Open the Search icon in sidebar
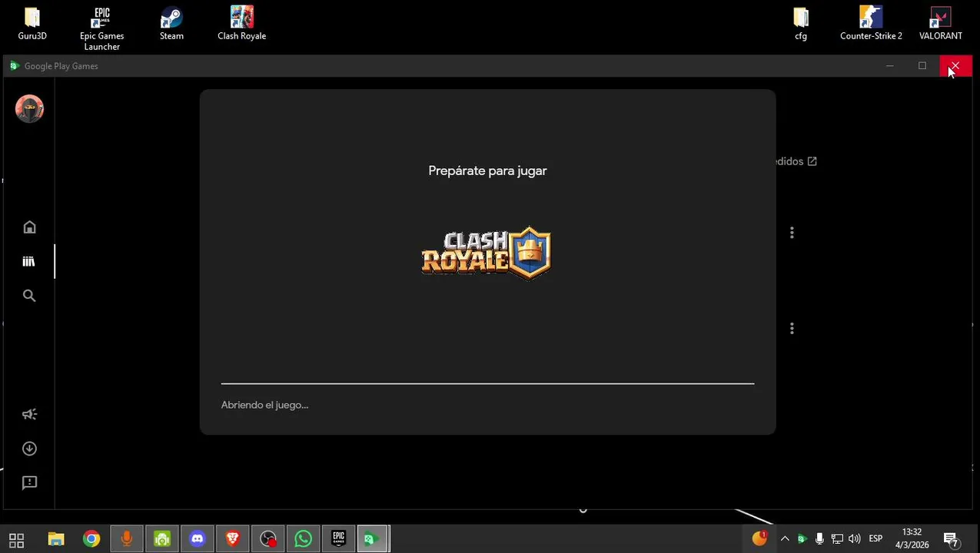 [x=29, y=296]
